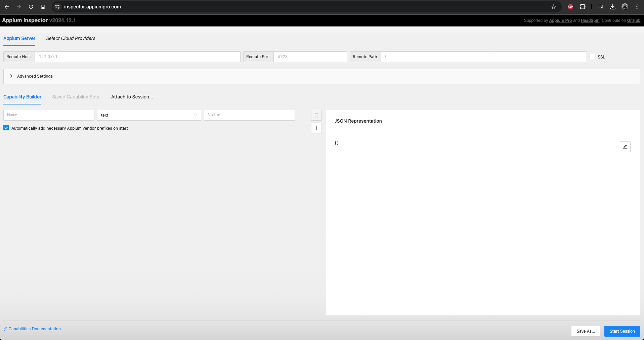The image size is (644, 340).
Task: Click the Start Session button
Action: [622, 331]
